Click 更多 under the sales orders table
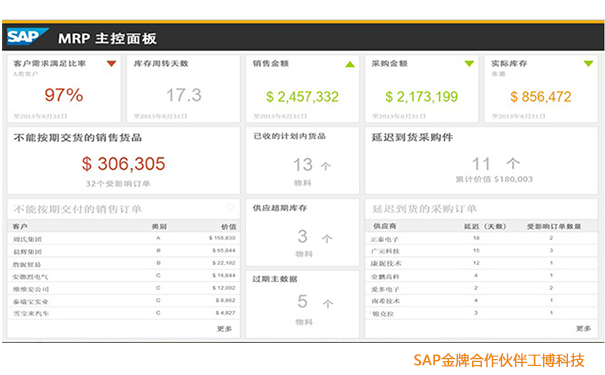Viewport: 605px width, 375px height. click(225, 329)
